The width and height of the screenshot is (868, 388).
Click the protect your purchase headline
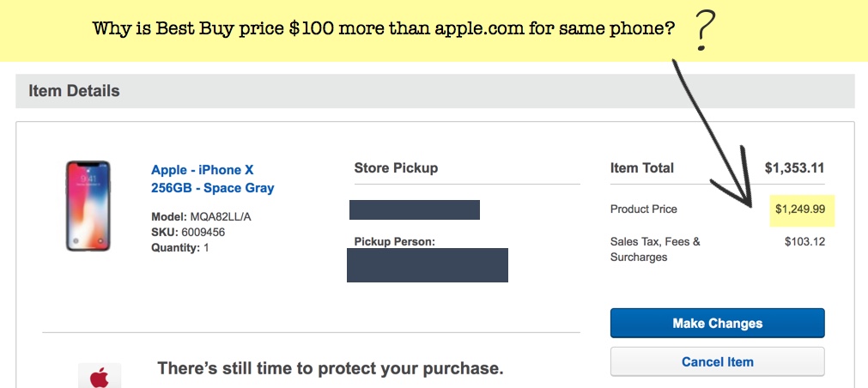point(330,369)
